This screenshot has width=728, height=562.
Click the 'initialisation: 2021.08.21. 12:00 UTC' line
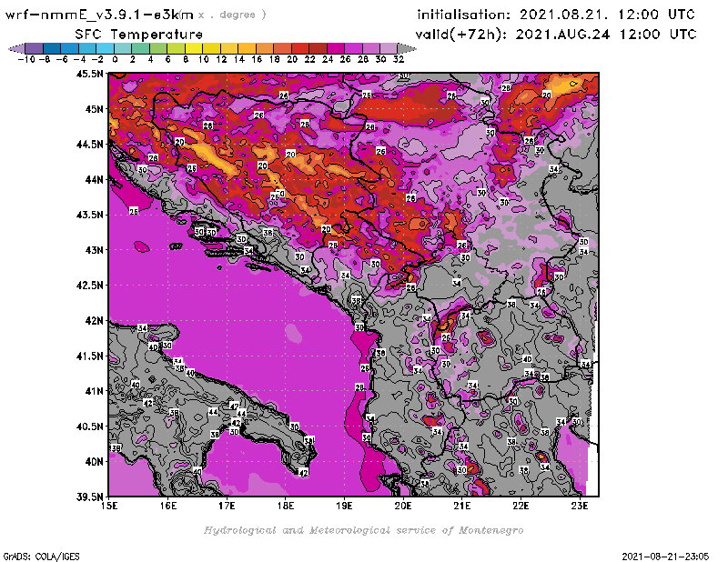coord(556,15)
